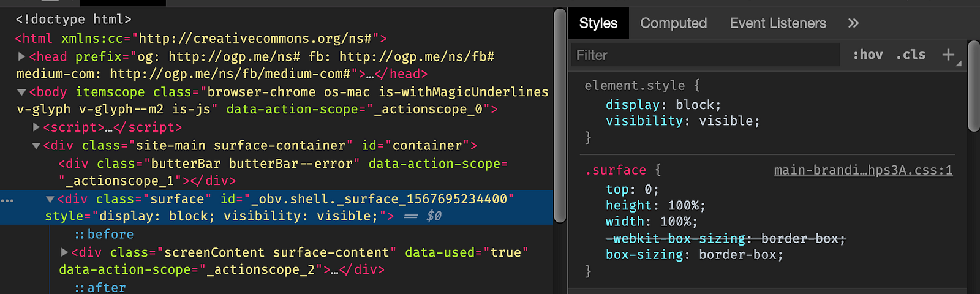The width and height of the screenshot is (980, 294).
Task: Collapse the site-main surface-container div
Action: coord(36,146)
